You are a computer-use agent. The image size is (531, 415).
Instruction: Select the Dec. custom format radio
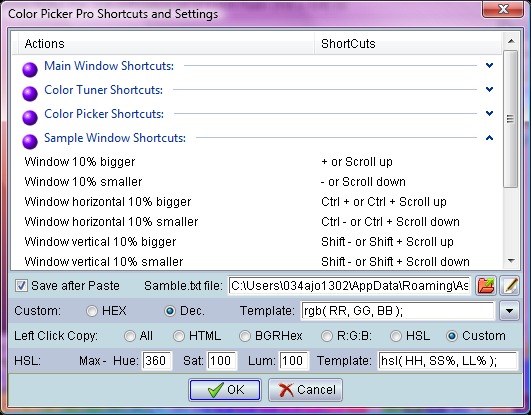pyautogui.click(x=170, y=311)
